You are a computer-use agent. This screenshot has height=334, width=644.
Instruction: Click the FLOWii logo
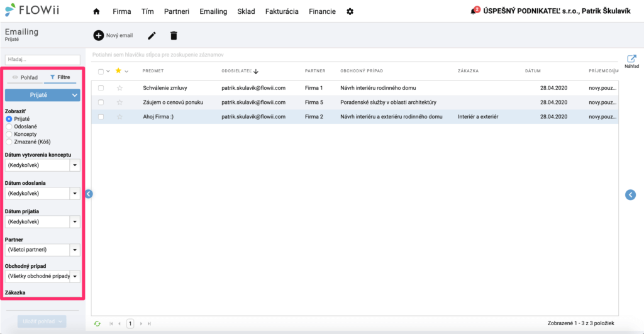[32, 10]
